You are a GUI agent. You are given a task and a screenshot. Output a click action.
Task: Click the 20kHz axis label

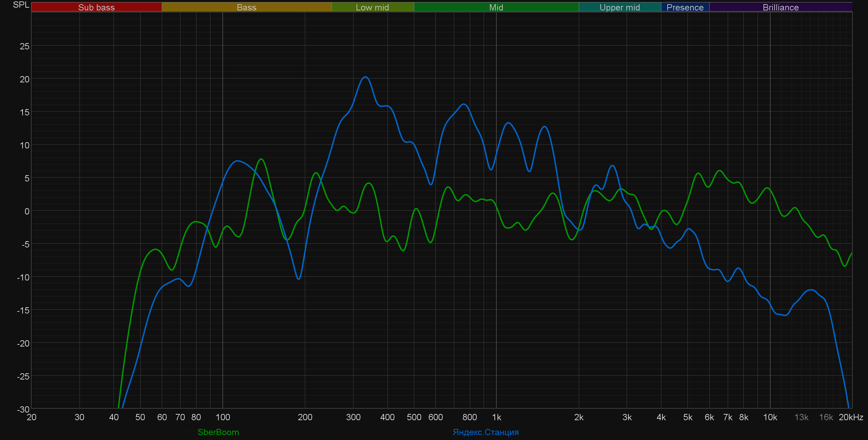tap(851, 417)
